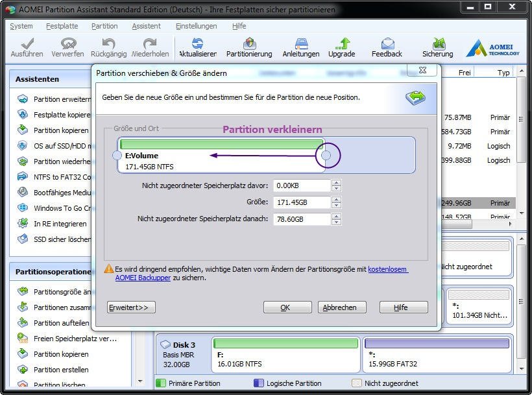Image resolution: width=532 pixels, height=395 pixels.
Task: Select the Partition erweitern wizard icon
Action: [x=23, y=99]
